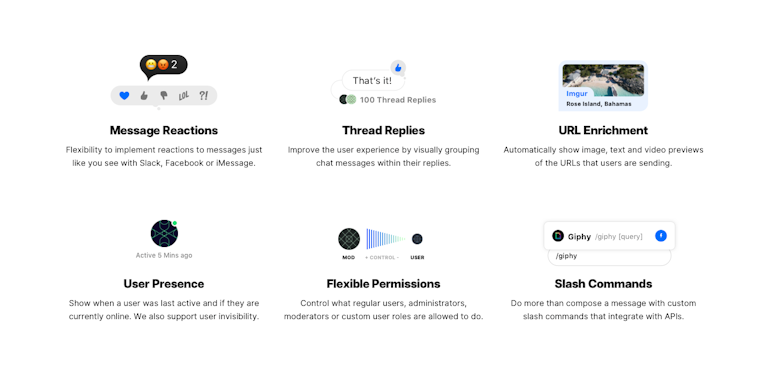Click into the /giphy message input field
Image resolution: width=768 pixels, height=383 pixels.
pos(609,256)
